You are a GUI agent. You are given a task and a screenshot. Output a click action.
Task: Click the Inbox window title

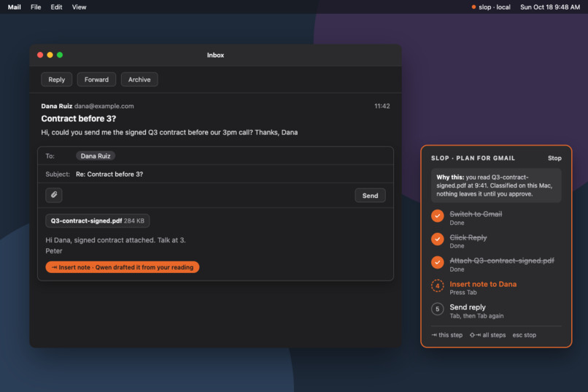[215, 55]
